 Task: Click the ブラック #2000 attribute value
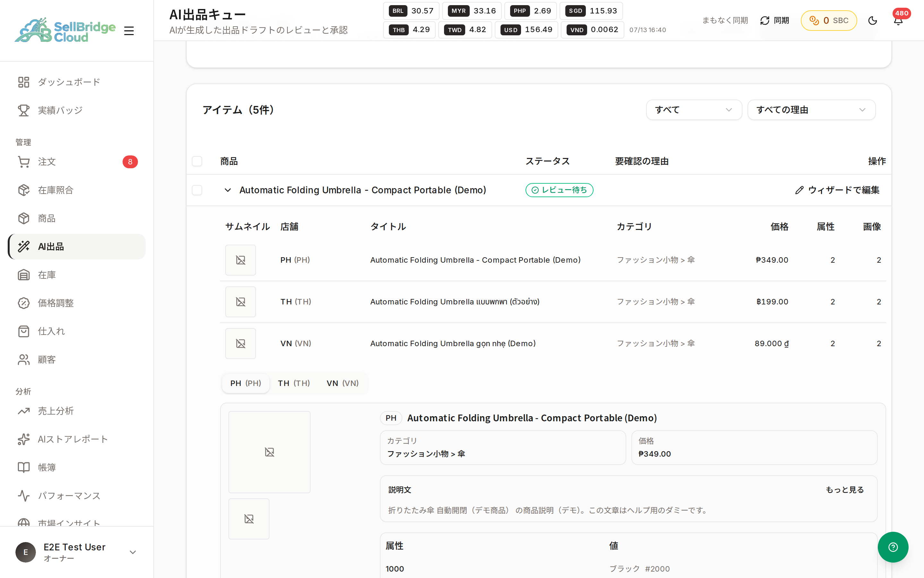click(639, 569)
